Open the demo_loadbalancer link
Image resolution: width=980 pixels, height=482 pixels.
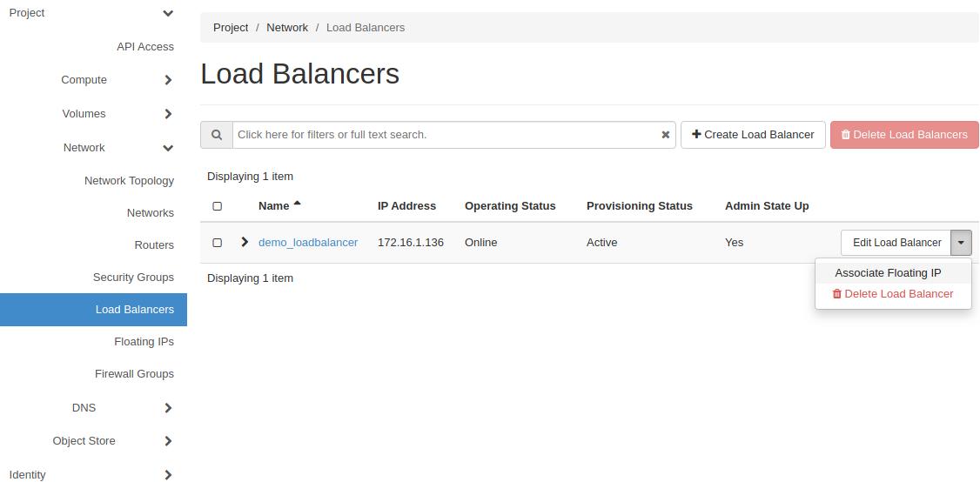click(x=308, y=243)
